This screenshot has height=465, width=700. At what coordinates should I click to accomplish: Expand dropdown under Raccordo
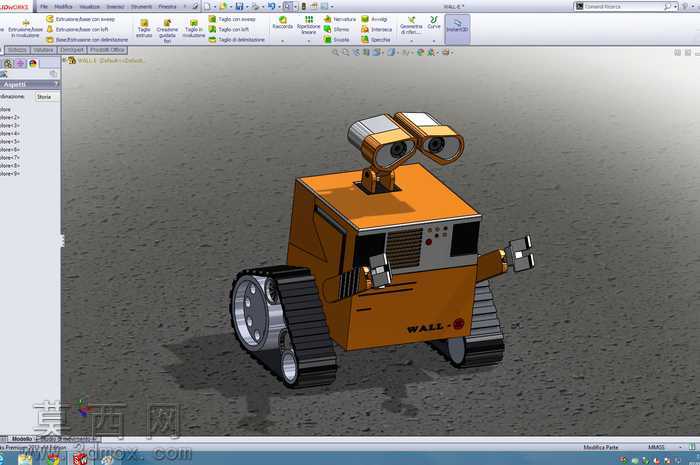[x=283, y=41]
